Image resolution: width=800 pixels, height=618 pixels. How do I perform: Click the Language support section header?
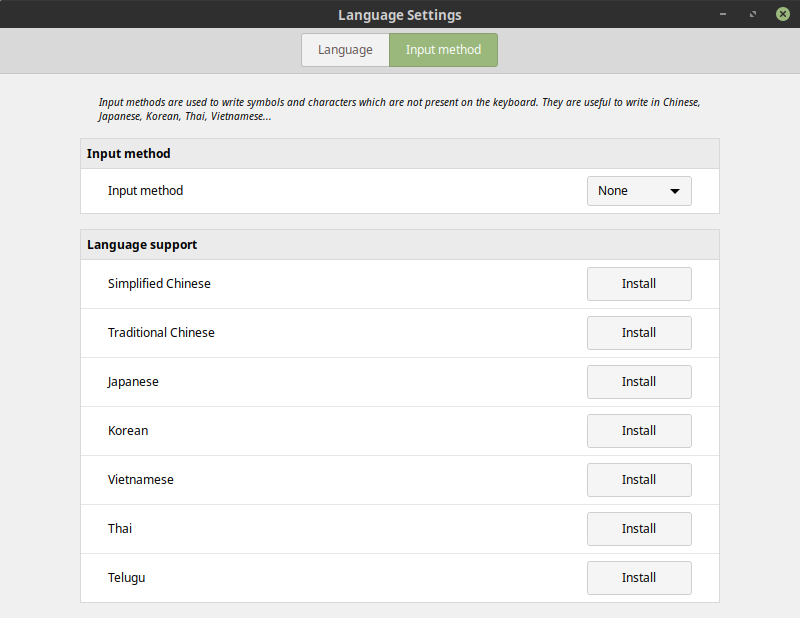142,245
